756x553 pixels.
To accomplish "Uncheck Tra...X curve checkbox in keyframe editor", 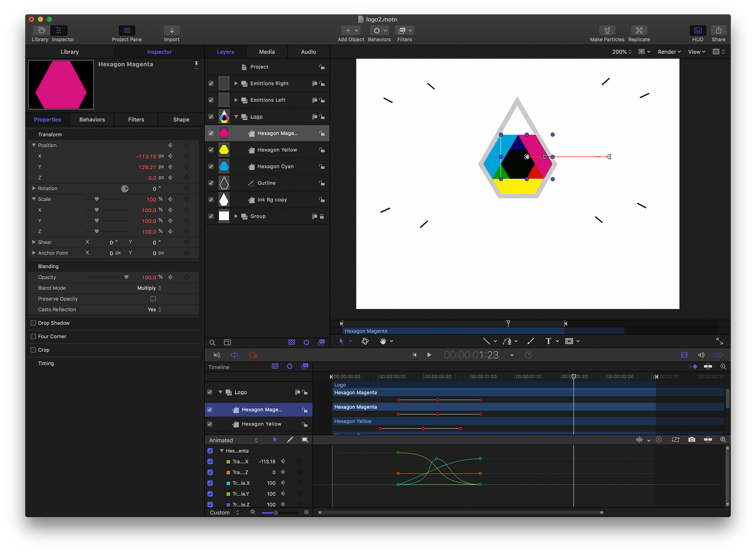I will coord(210,462).
